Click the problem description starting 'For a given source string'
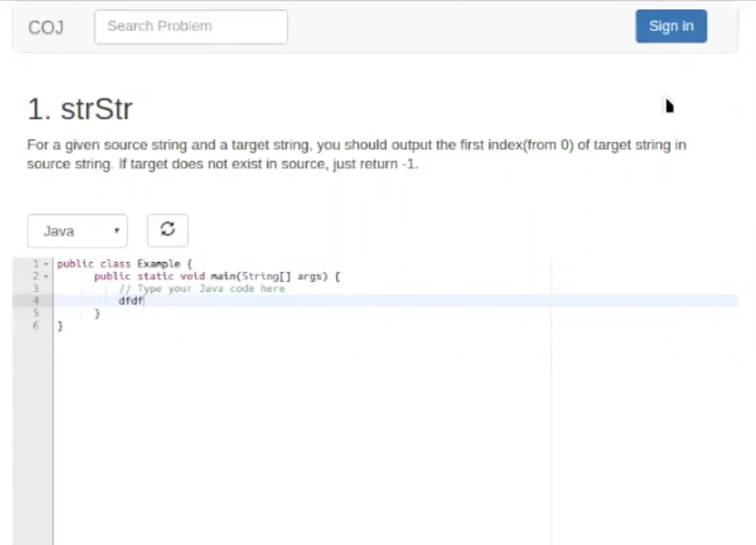 (357, 155)
